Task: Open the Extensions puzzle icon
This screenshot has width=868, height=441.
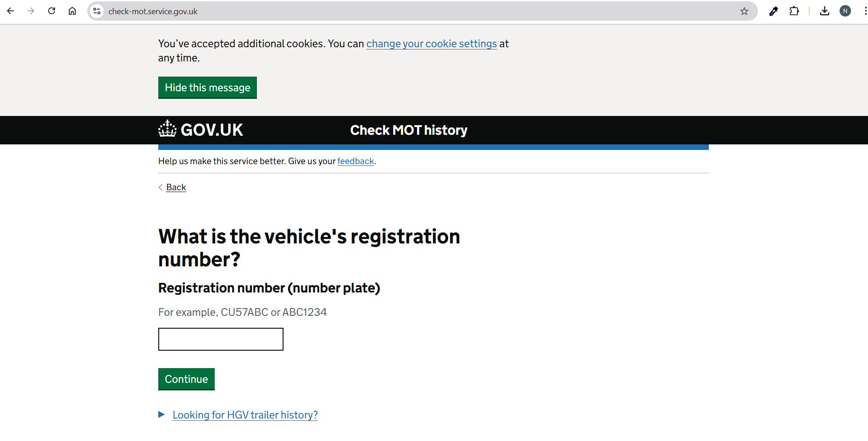Action: click(x=794, y=11)
